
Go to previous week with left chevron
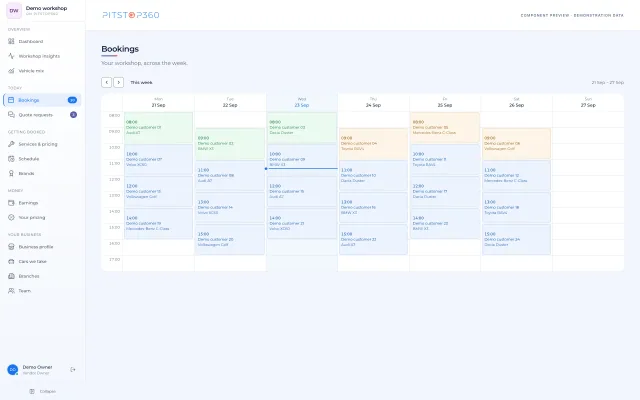point(107,82)
